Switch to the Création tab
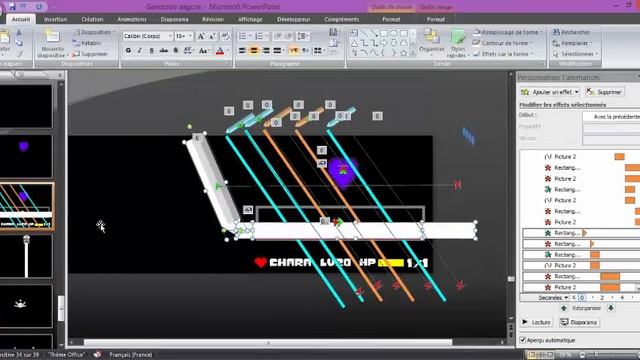 click(92, 19)
